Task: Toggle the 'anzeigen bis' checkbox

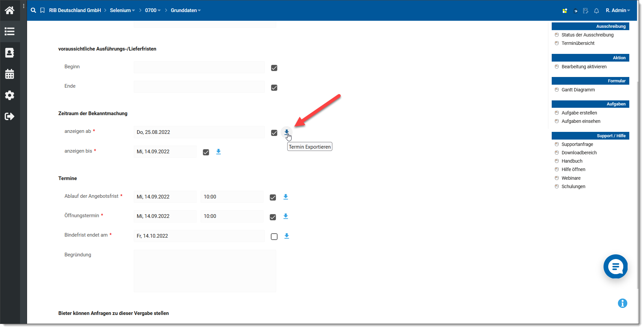Action: 206,152
